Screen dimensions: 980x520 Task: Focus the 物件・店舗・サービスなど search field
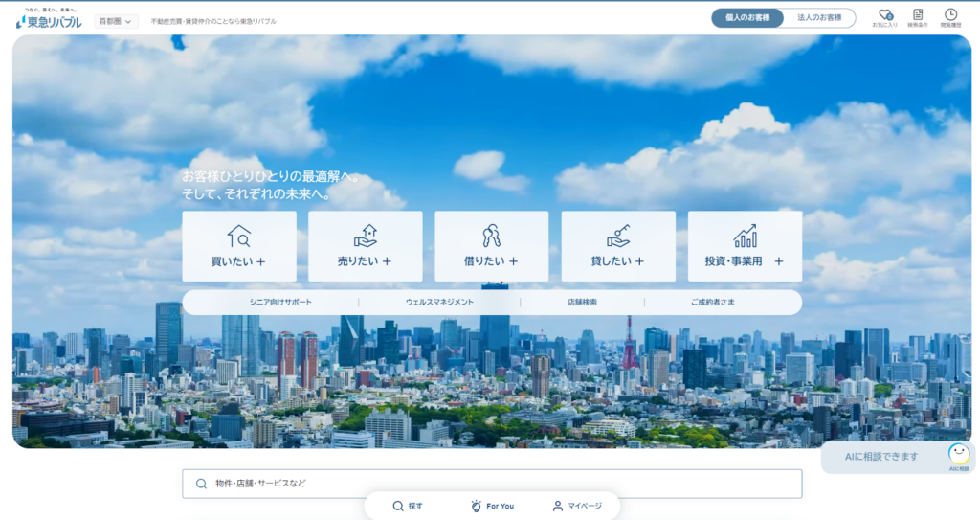492,484
